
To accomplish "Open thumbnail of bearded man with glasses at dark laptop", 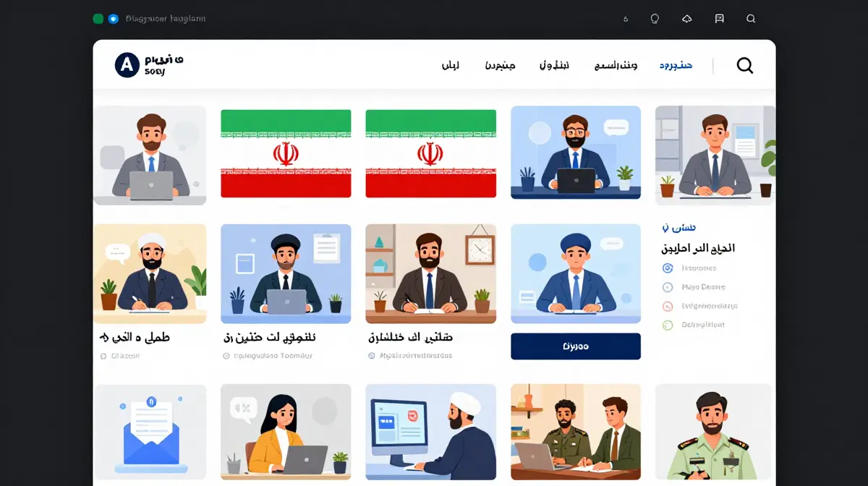I will pos(576,153).
